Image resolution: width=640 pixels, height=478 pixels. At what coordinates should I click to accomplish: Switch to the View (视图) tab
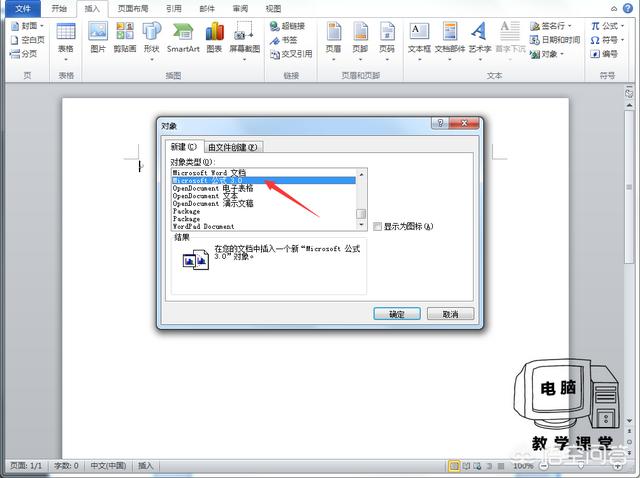[273, 9]
